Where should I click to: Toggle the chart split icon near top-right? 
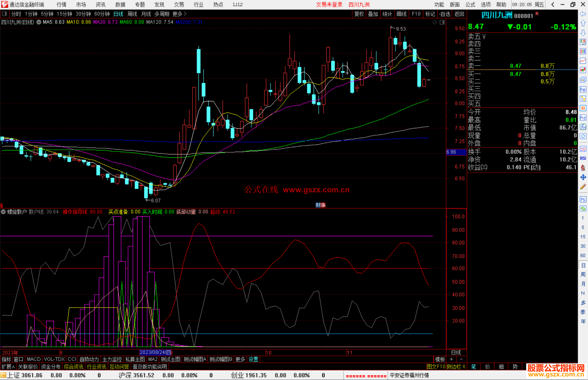[442, 22]
